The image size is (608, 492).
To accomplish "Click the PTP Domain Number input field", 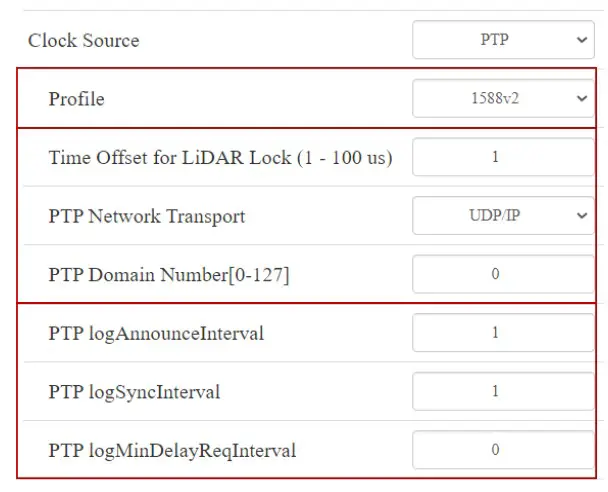I will tap(502, 274).
